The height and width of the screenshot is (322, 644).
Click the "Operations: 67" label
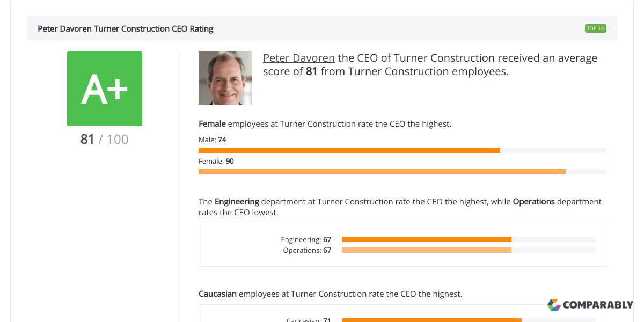tap(307, 250)
